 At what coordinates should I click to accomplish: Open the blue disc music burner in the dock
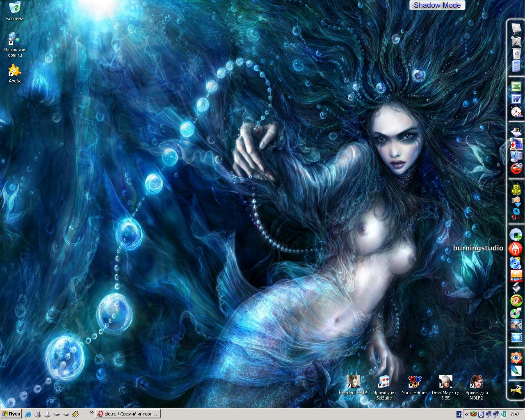click(516, 262)
